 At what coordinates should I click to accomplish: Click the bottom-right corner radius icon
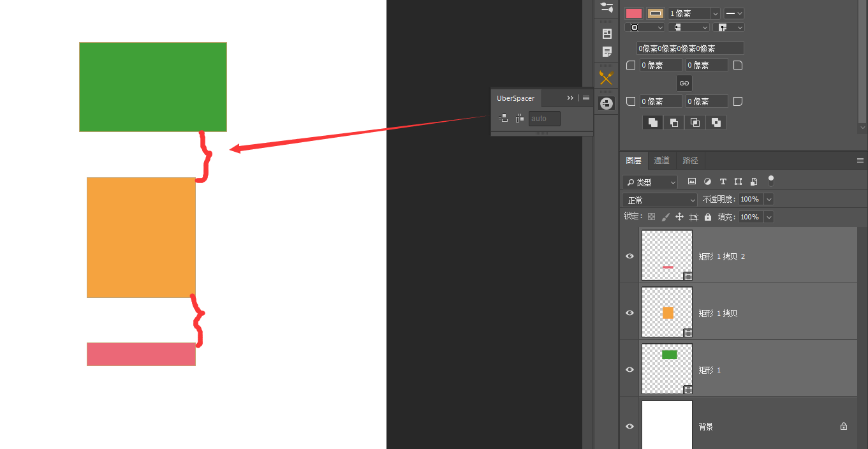[738, 101]
